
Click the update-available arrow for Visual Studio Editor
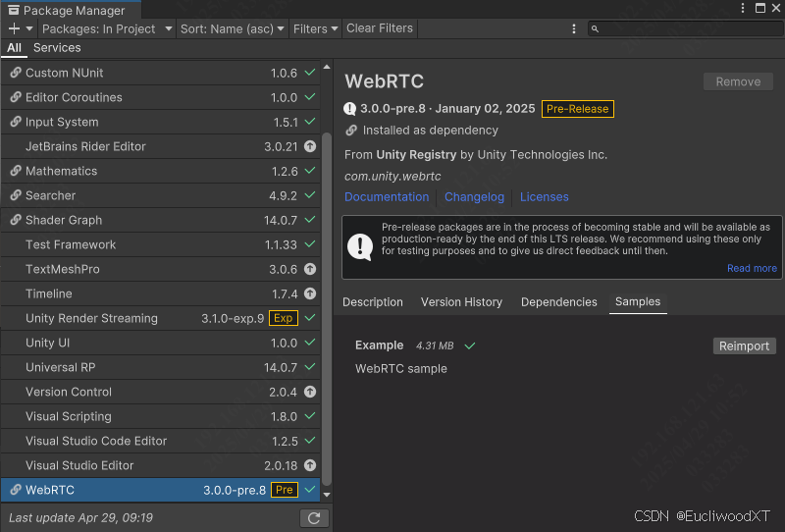tap(310, 465)
